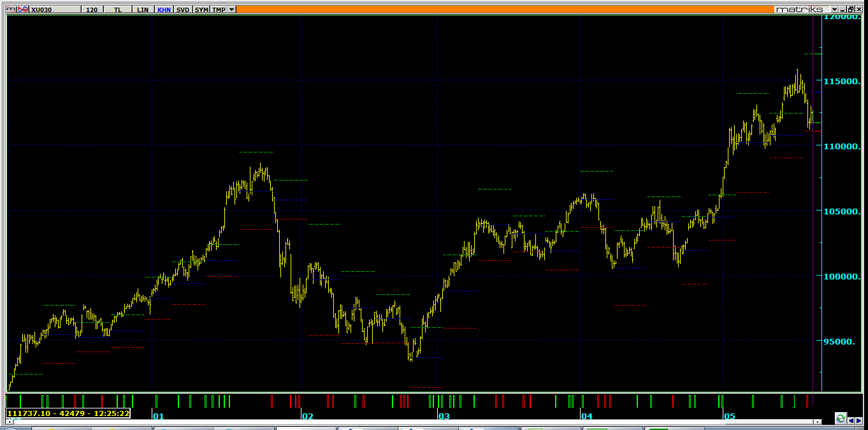Click the 120000 price axis label
This screenshot has width=868, height=430.
tap(842, 17)
